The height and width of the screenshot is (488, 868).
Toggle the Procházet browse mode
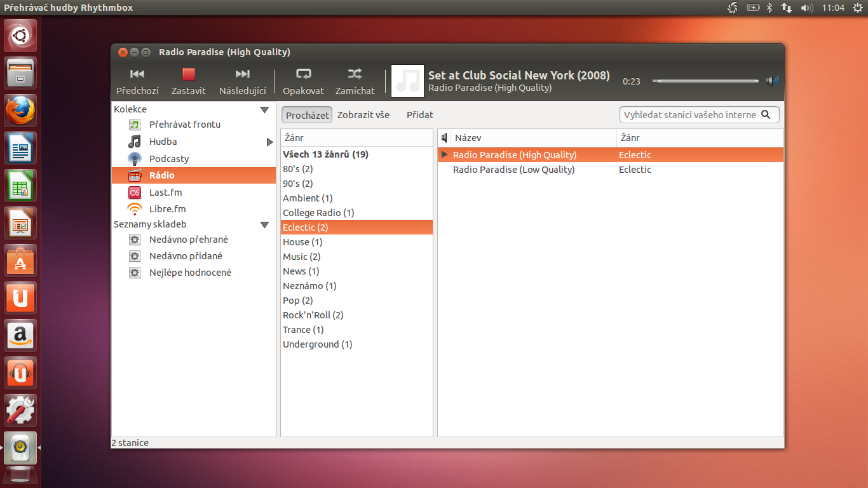click(306, 114)
